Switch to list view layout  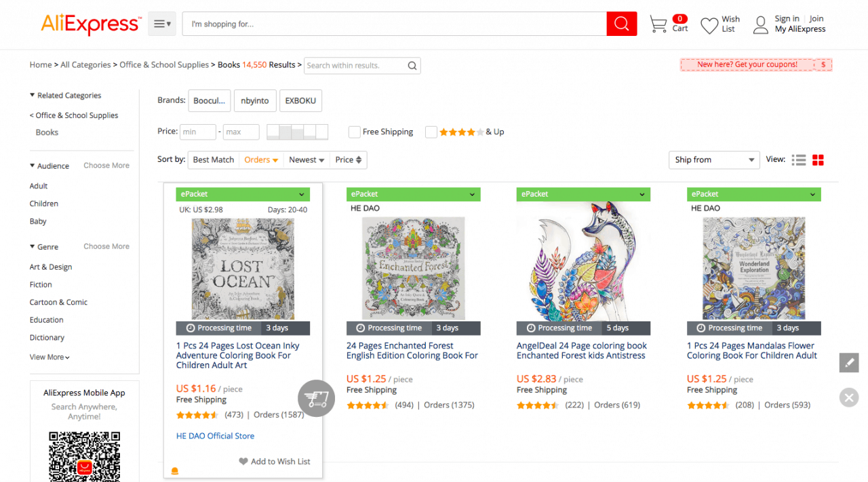pyautogui.click(x=799, y=160)
